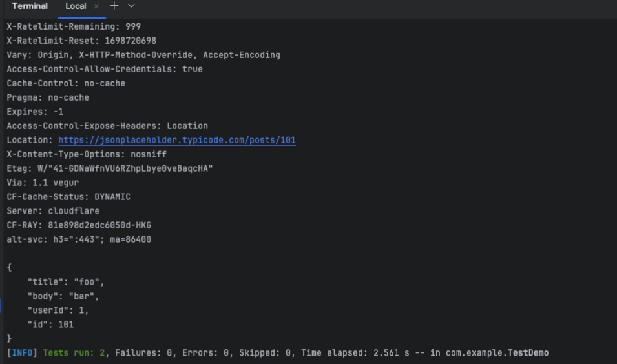Click the "body": "bar" JSON line
The width and height of the screenshot is (617, 364).
click(63, 296)
